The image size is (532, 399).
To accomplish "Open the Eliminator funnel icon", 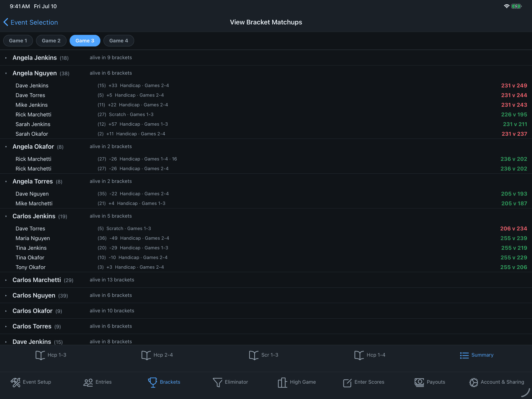I will pyautogui.click(x=217, y=382).
